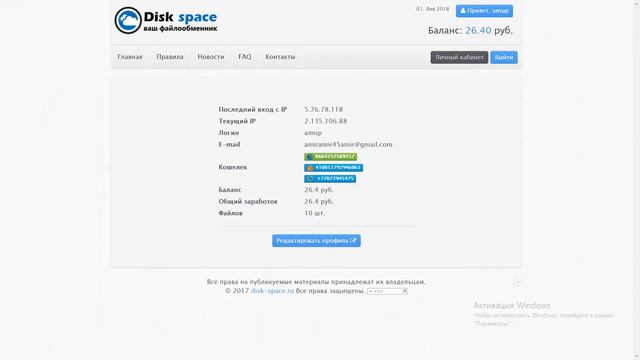Image resolution: width=640 pixels, height=360 pixels.
Task: Click the wallet badge starting with +7
Action: pyautogui.click(x=330, y=179)
